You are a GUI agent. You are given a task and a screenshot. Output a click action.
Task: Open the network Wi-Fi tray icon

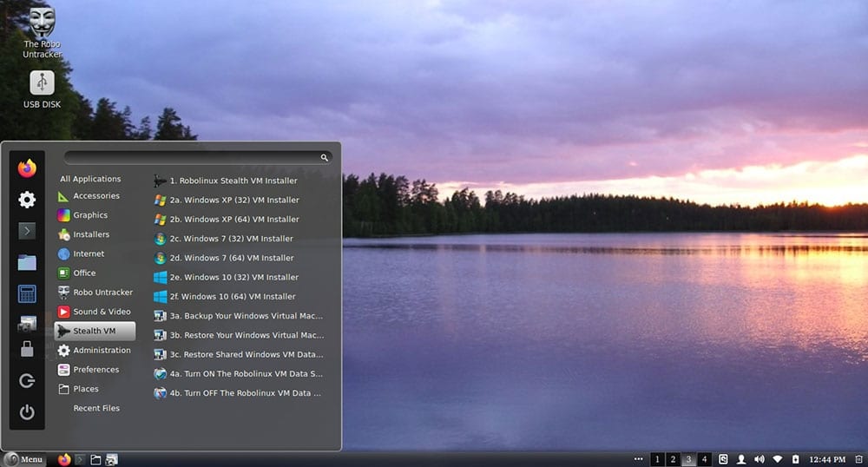pyautogui.click(x=778, y=459)
